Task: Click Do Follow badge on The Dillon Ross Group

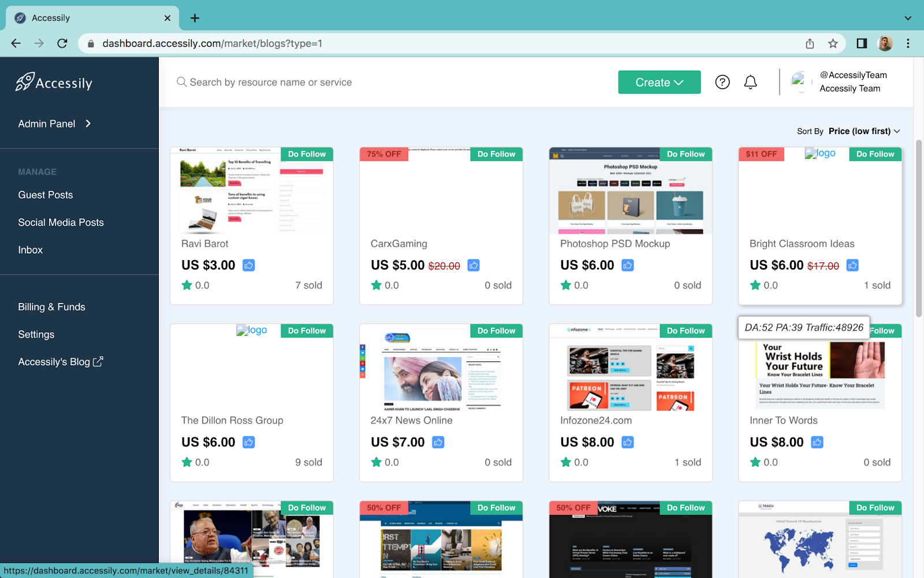Action: [307, 331]
